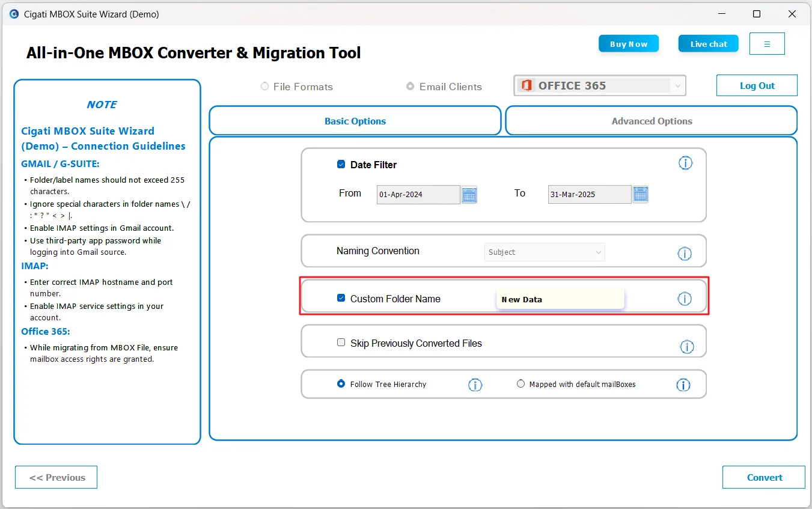Show info for Custom Folder Name
This screenshot has width=812, height=509.
click(685, 299)
